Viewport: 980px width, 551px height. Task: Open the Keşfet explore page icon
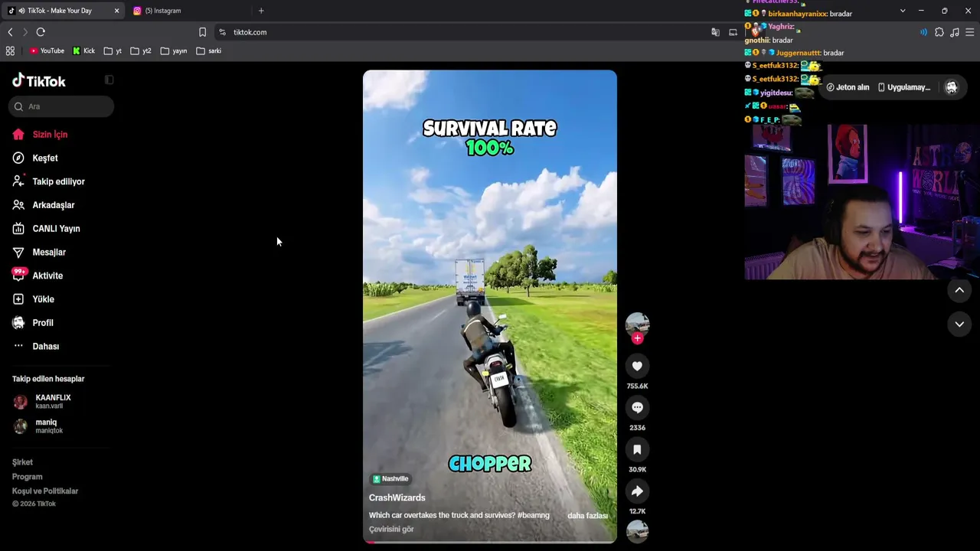(18, 158)
